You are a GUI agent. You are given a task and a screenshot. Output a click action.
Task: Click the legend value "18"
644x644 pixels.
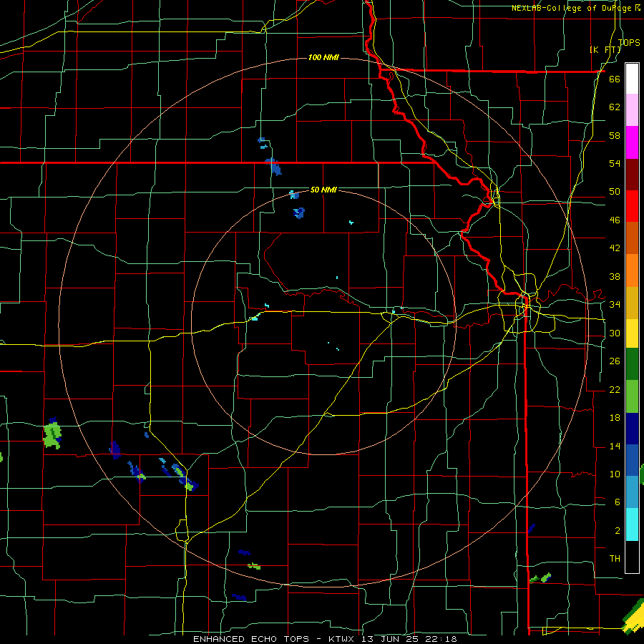pos(615,418)
